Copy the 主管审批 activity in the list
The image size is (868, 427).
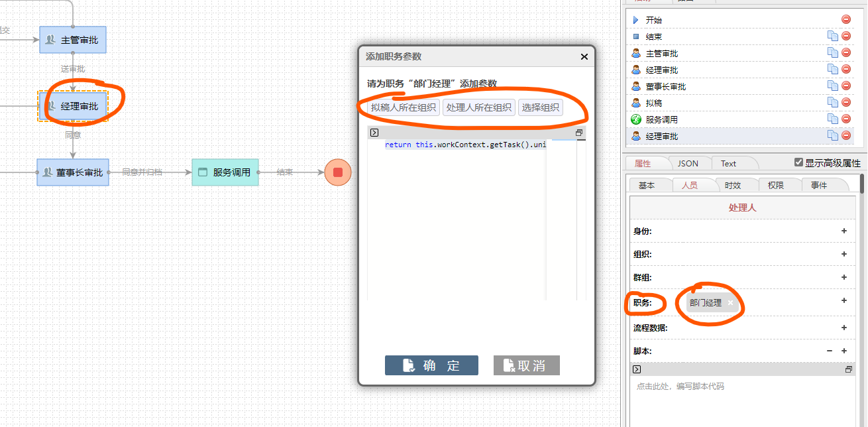833,53
